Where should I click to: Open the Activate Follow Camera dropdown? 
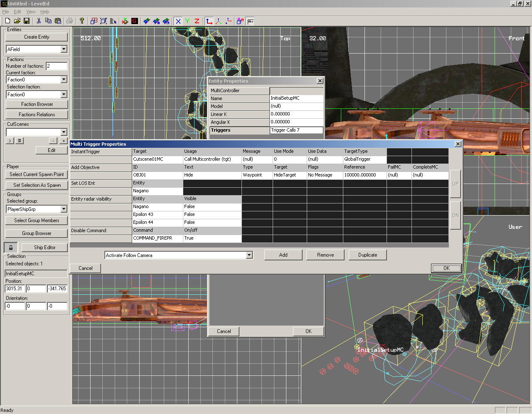(249, 255)
